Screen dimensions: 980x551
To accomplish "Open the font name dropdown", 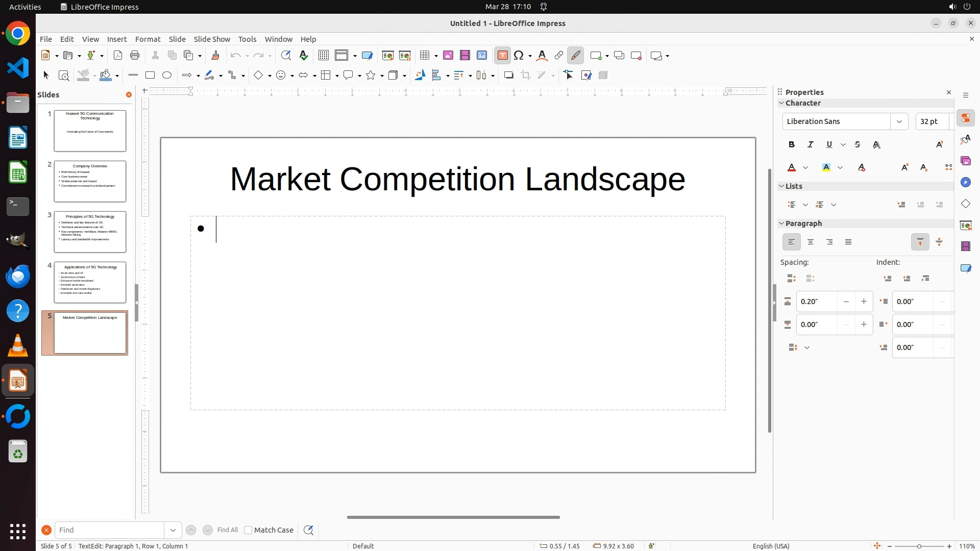I will (x=899, y=121).
